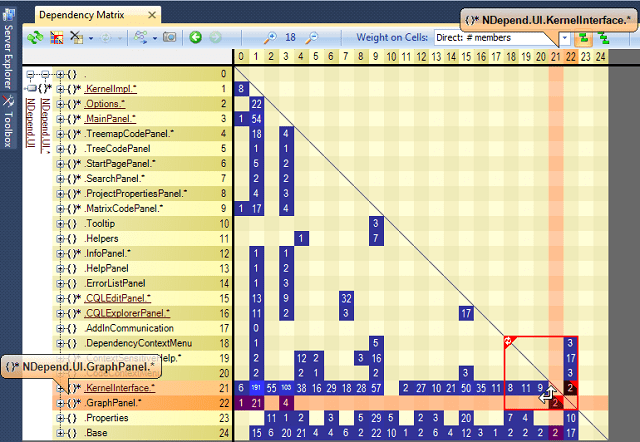Click the .KernelInterface.* namespace link

120,388
